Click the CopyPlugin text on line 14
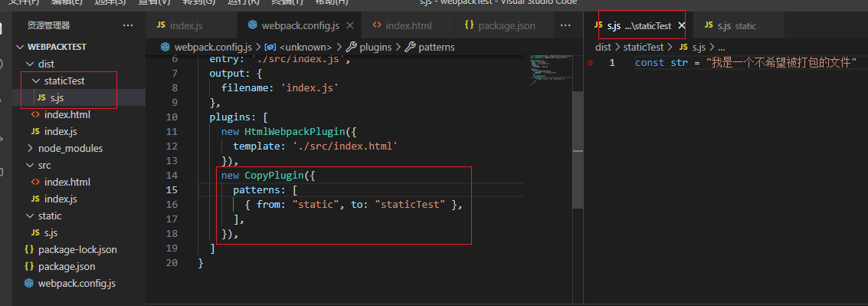This screenshot has width=868, height=306. (x=274, y=175)
